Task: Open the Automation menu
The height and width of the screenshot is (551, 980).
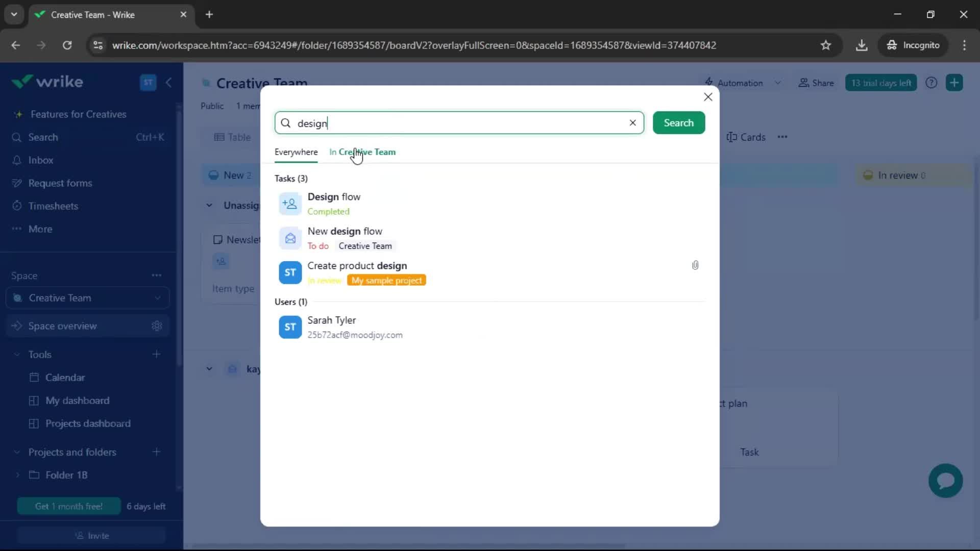Action: click(x=734, y=83)
